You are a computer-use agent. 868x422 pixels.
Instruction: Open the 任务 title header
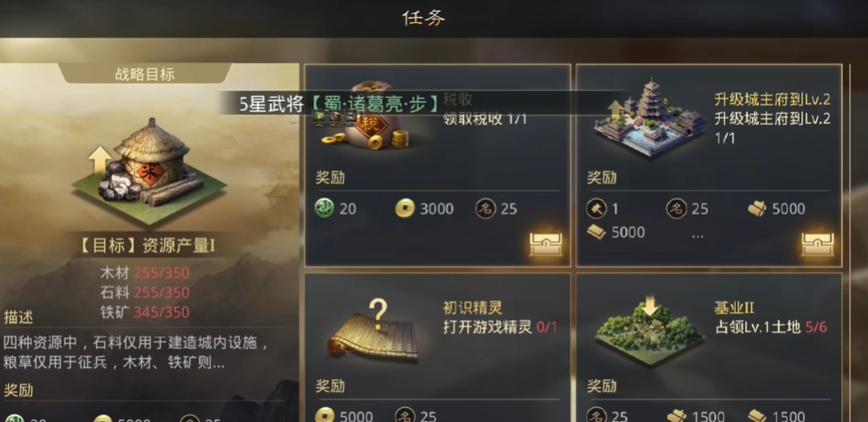click(x=423, y=18)
